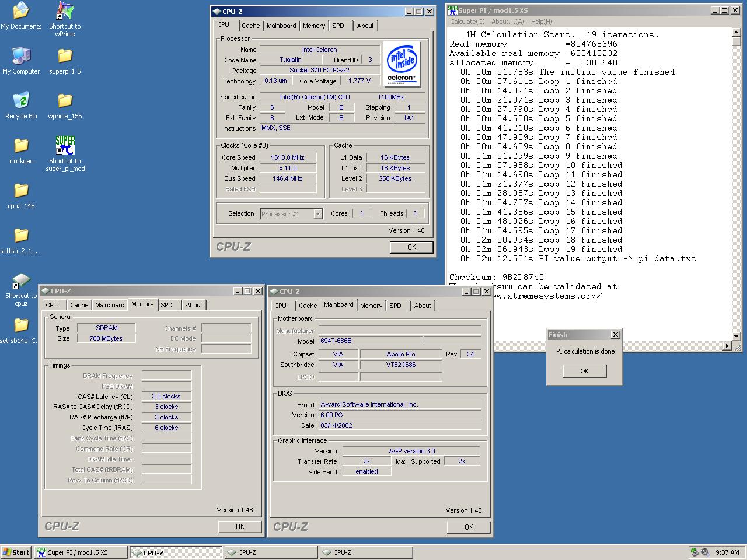
Task: Open the About...(A) menu in Super PI
Action: pyautogui.click(x=508, y=22)
